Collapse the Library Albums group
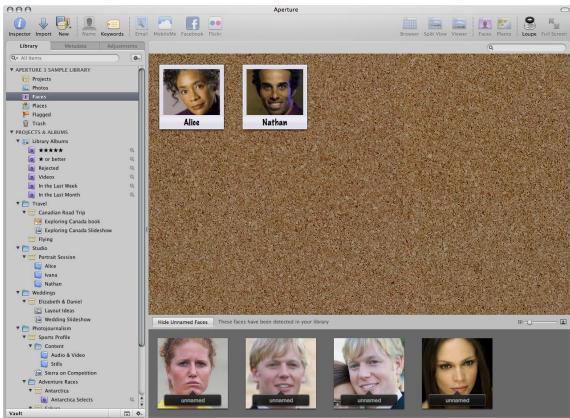 [17, 141]
